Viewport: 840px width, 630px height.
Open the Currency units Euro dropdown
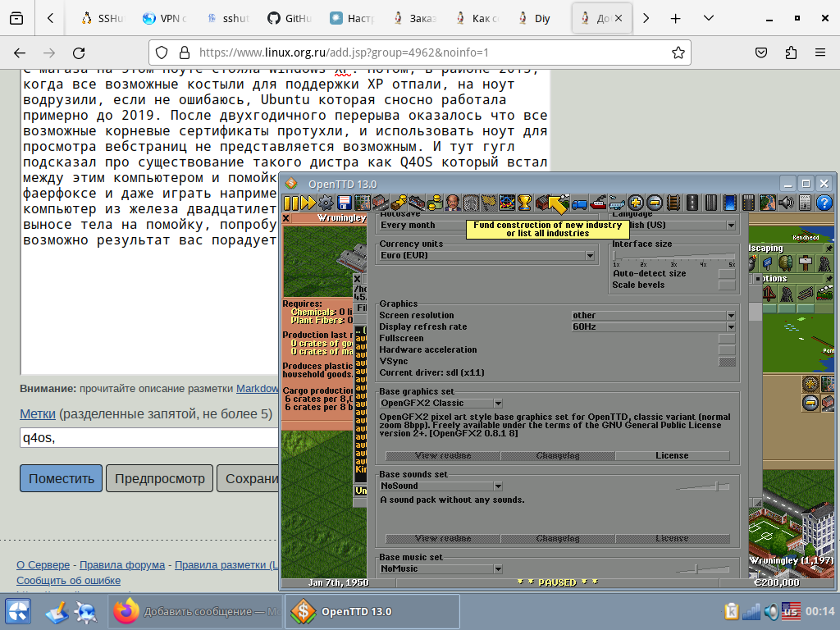tap(486, 256)
